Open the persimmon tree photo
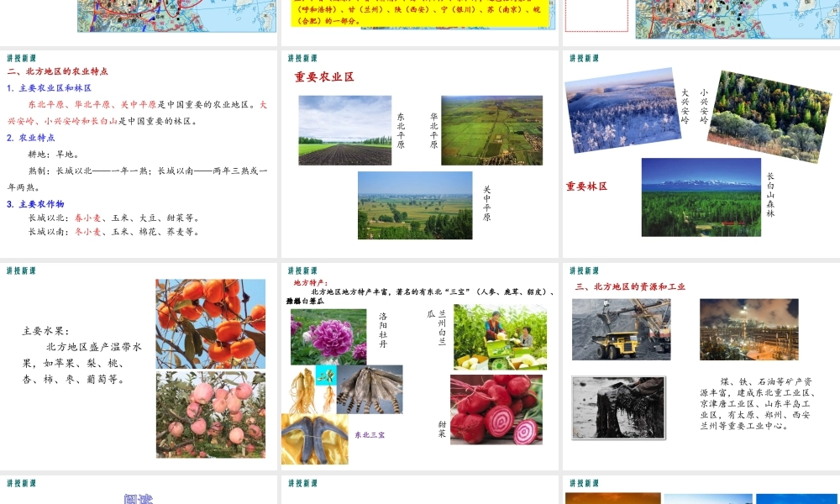 pos(211,323)
